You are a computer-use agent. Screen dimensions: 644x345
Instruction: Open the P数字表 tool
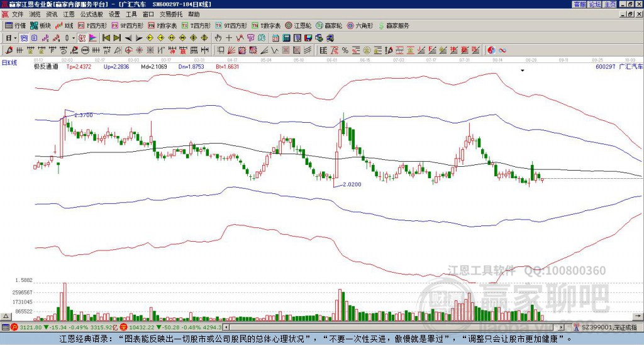[x=163, y=25]
